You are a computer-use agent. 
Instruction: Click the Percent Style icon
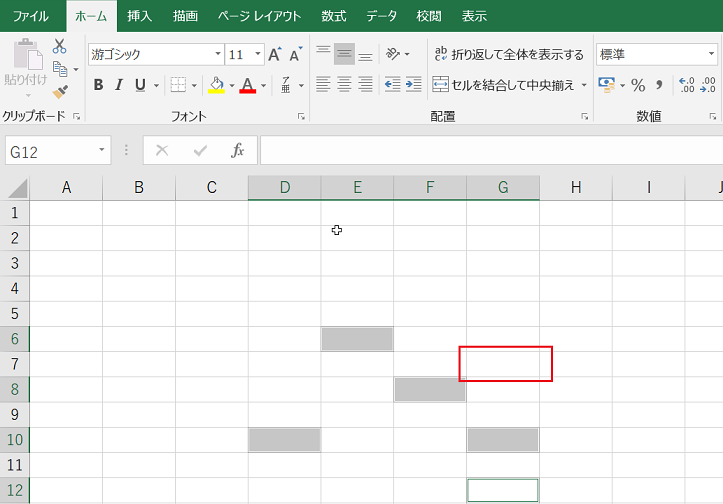(x=637, y=85)
